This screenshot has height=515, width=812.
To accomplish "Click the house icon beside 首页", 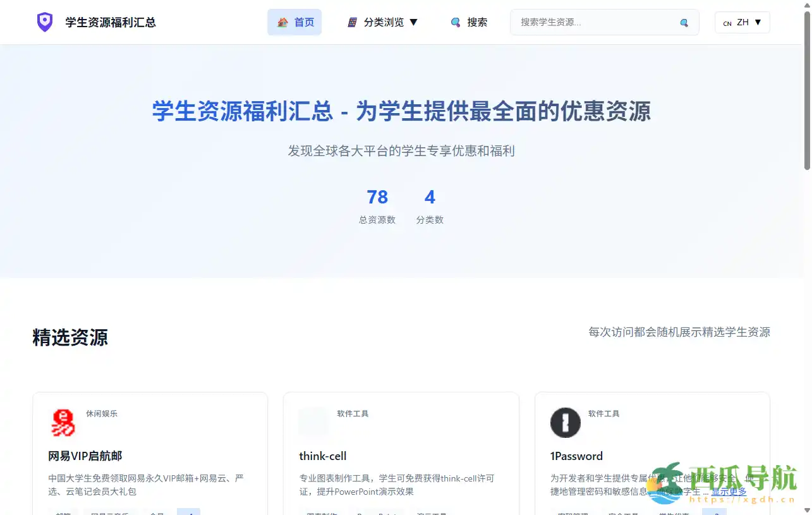I will pyautogui.click(x=282, y=22).
